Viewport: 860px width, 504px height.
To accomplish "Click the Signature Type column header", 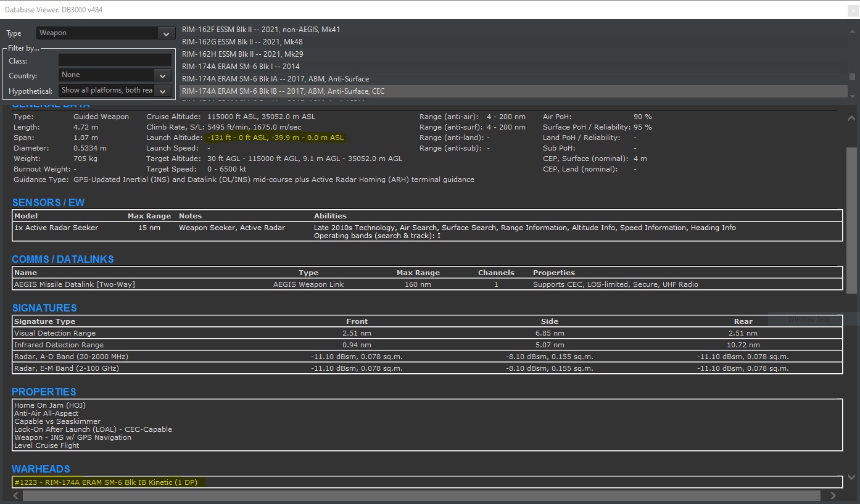I will click(44, 321).
